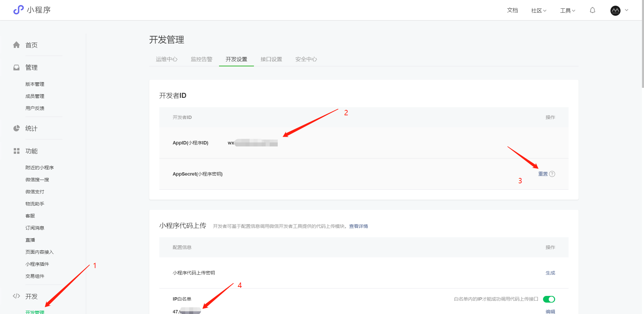The height and width of the screenshot is (314, 644).
Task: Toggle the IP白名单 switch
Action: (549, 299)
